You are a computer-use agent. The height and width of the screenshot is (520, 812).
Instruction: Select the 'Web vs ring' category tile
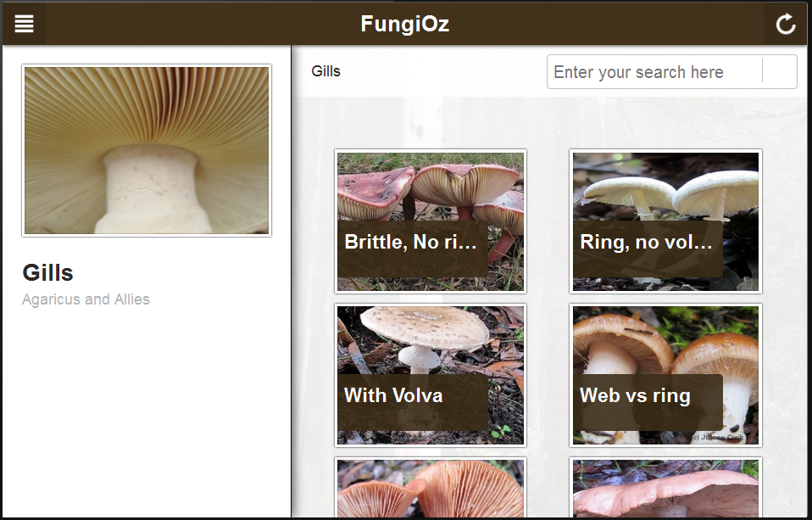click(x=665, y=375)
